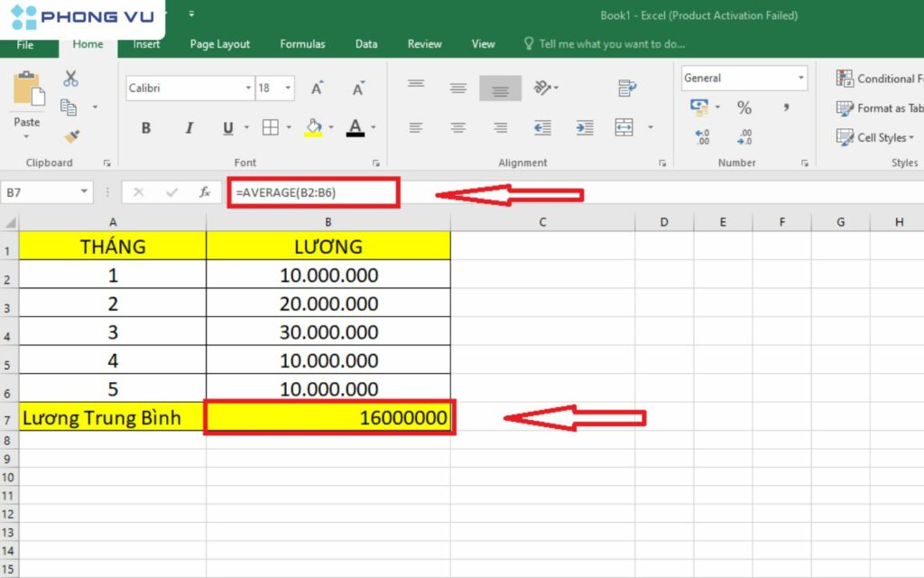924x578 pixels.
Task: Click the Cut scissors icon
Action: click(70, 79)
